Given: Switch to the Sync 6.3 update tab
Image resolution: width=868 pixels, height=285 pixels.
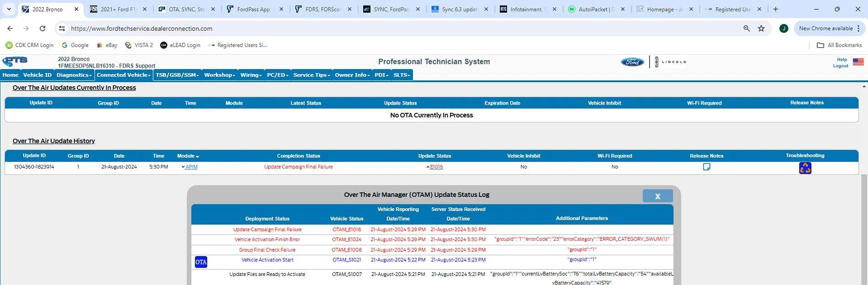Looking at the screenshot, I should [x=460, y=9].
